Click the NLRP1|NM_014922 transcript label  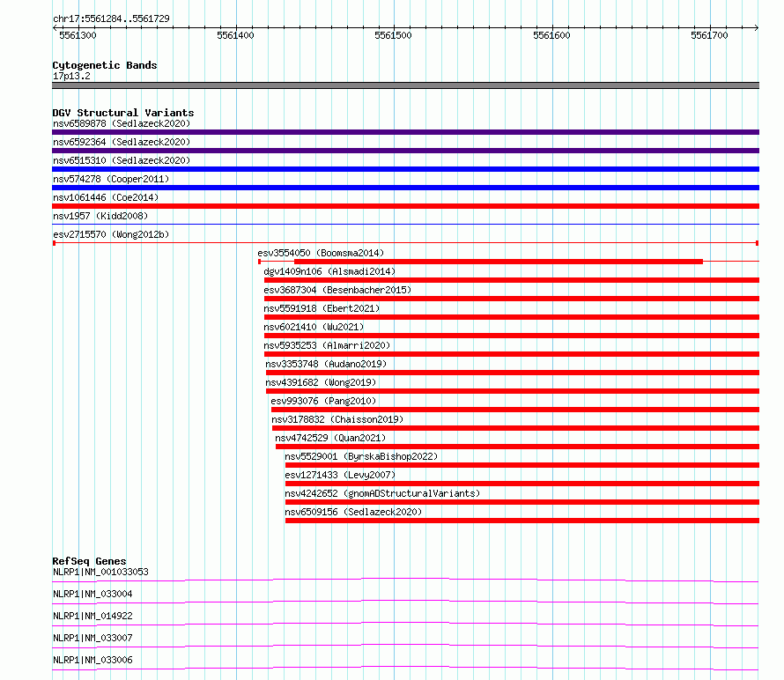tap(92, 616)
